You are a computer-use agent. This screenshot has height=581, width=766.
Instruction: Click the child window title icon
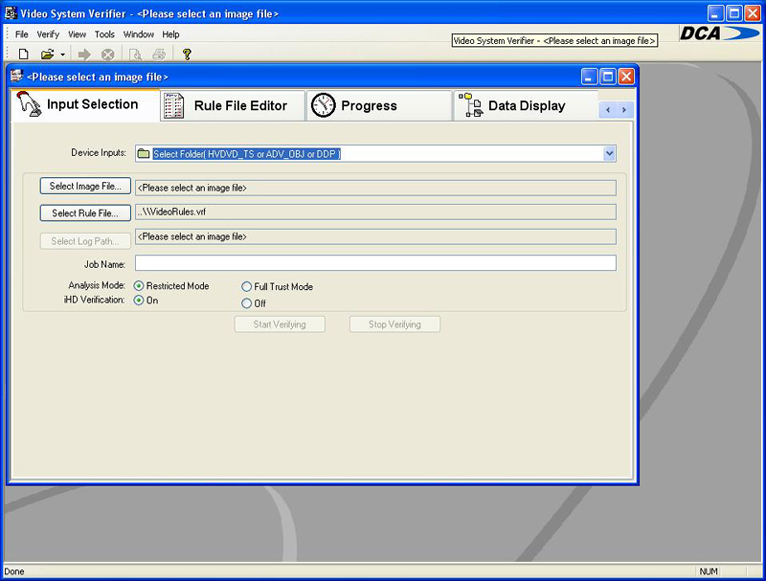[x=17, y=76]
